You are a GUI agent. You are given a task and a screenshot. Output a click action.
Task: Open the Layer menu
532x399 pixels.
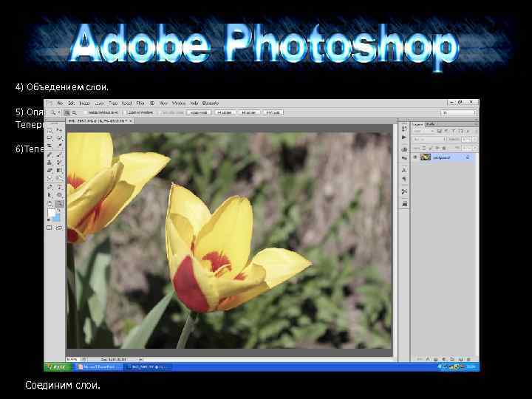[x=100, y=103]
